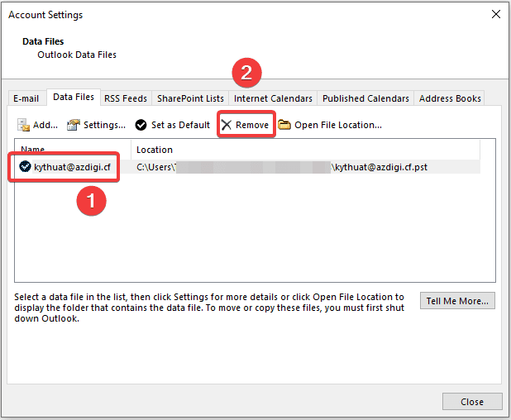The height and width of the screenshot is (420, 511).
Task: Click the Open File Location folder icon
Action: [x=284, y=125]
